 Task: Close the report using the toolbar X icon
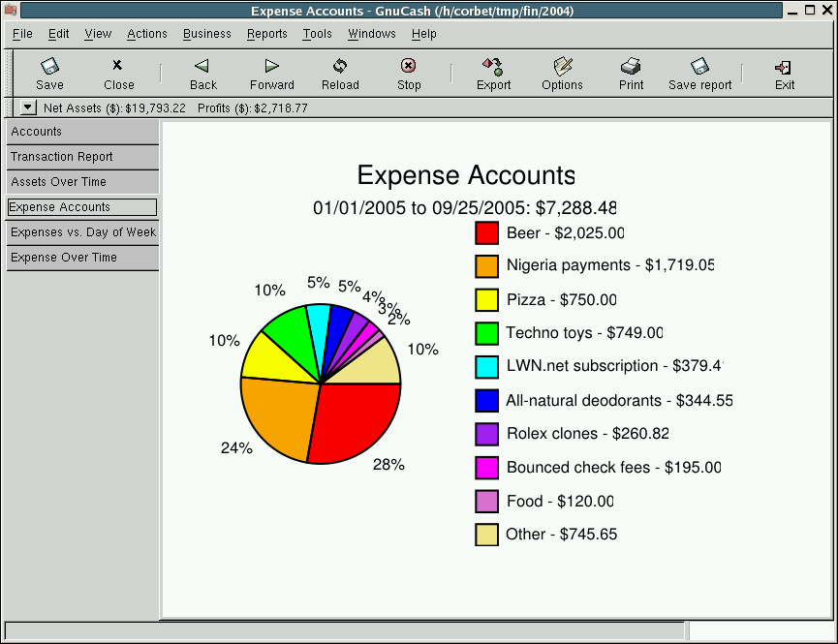pyautogui.click(x=118, y=67)
